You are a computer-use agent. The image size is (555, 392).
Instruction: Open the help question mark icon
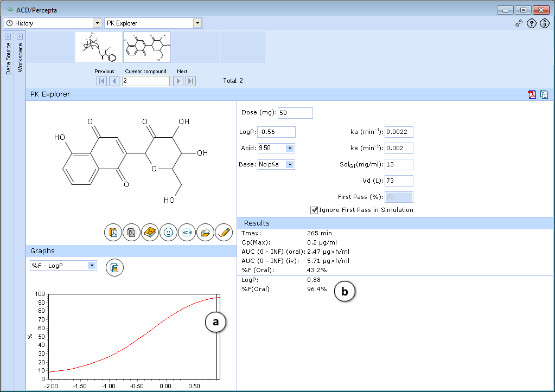pyautogui.click(x=532, y=24)
